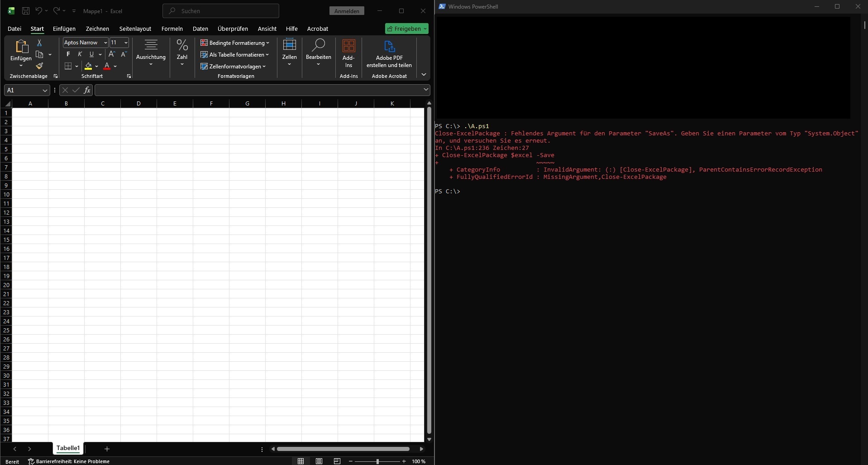
Task: Click Adobe PDF erstellen und teilen icon
Action: tap(389, 47)
